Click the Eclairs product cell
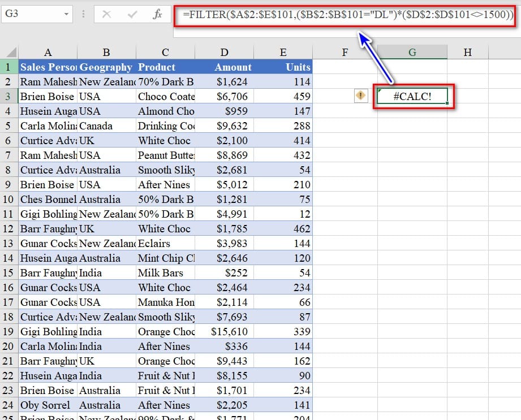 (x=165, y=243)
